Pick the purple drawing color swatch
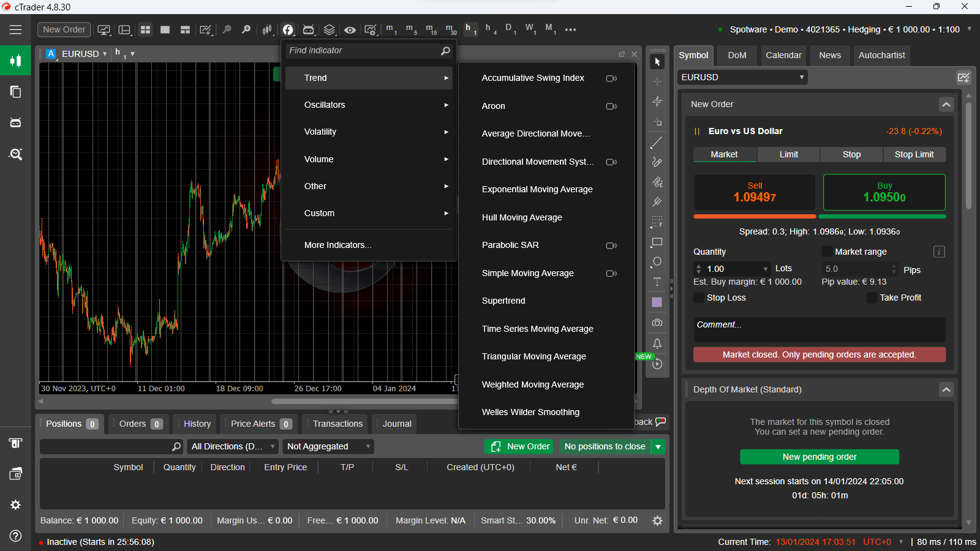 tap(657, 302)
